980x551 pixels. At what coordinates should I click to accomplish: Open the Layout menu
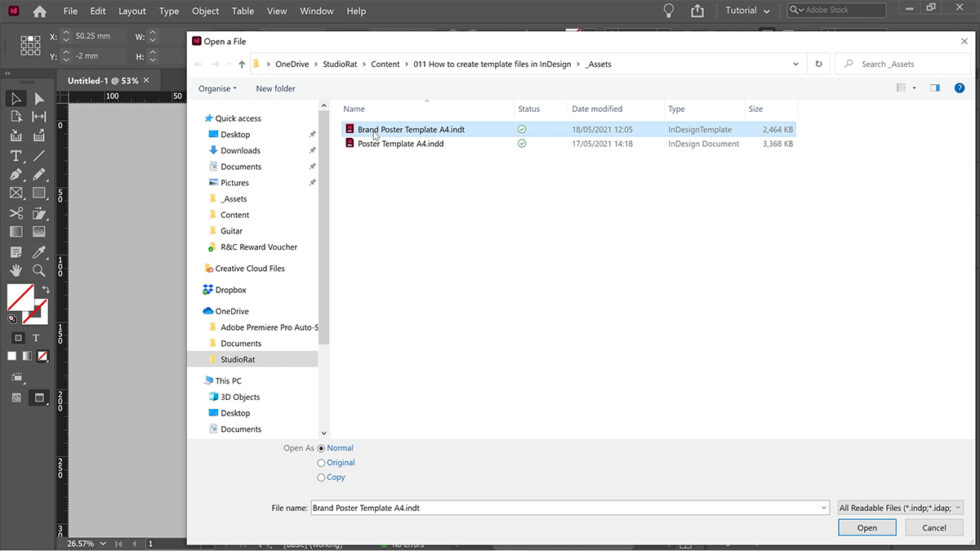click(132, 11)
